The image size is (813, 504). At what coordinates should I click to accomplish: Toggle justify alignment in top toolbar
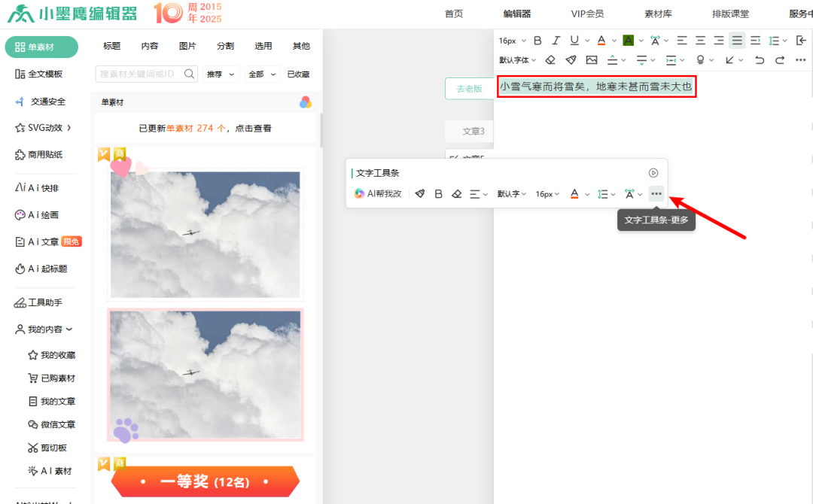tap(737, 41)
